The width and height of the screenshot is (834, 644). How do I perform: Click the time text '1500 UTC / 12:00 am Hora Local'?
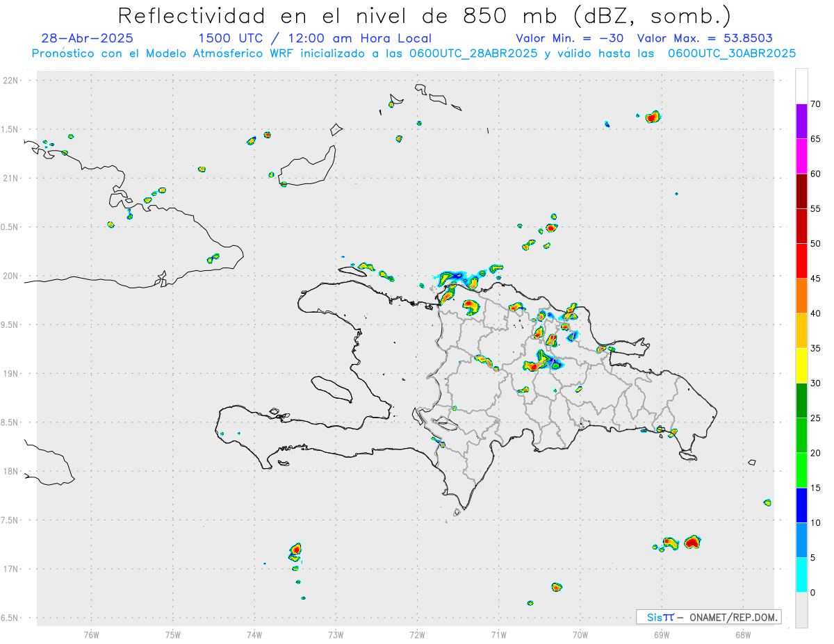pyautogui.click(x=315, y=39)
